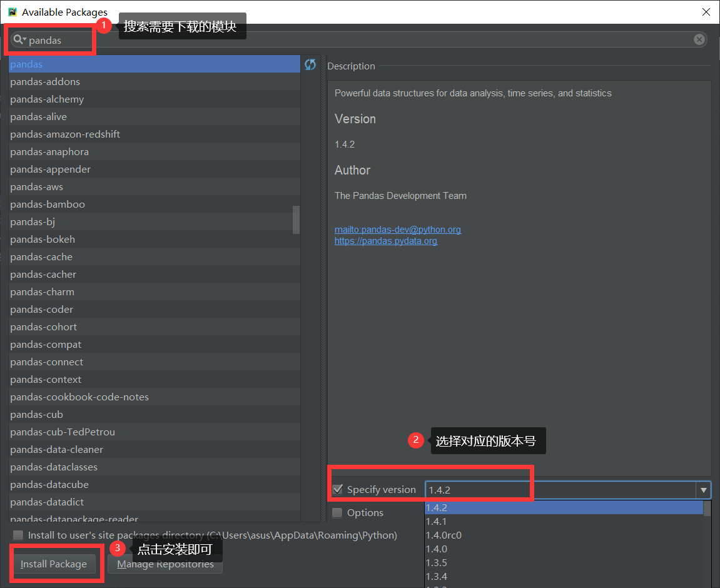This screenshot has height=588, width=720.
Task: Click the PyCharm icon in the title bar
Action: (13, 12)
